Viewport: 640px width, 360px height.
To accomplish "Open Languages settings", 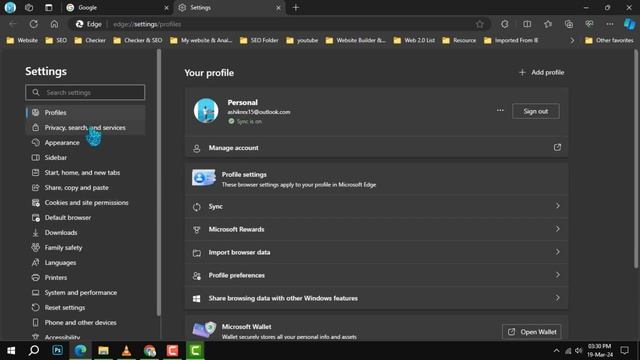I will coord(85,262).
